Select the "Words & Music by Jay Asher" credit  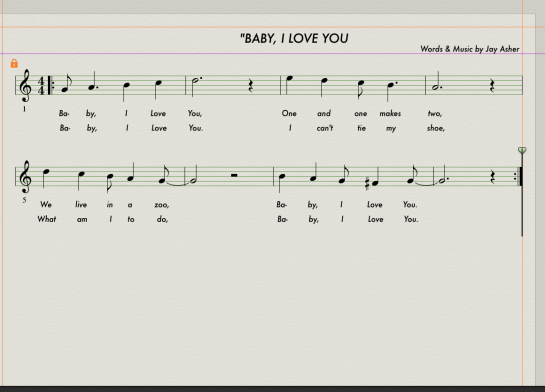pyautogui.click(x=470, y=49)
